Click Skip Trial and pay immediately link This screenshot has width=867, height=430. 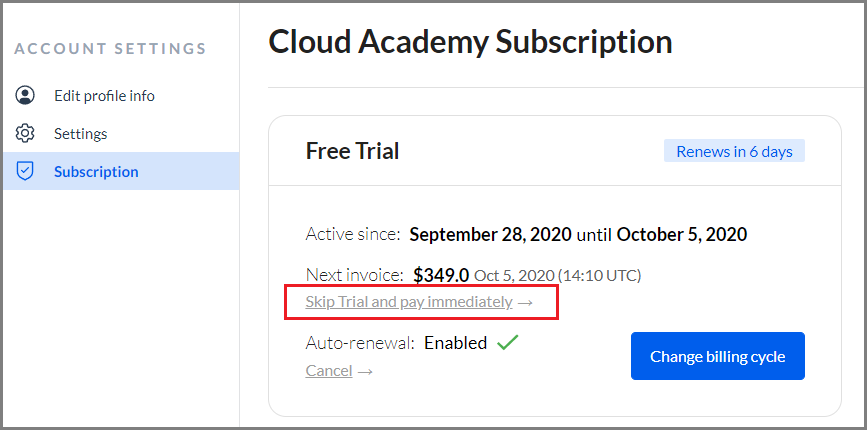point(409,302)
